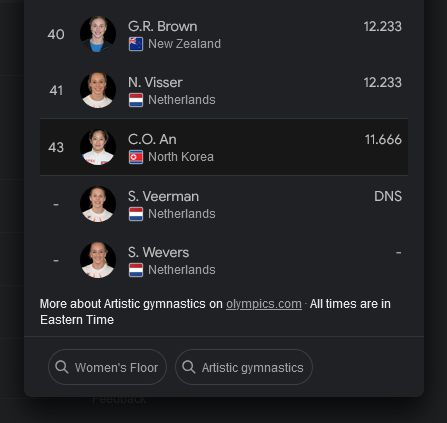Click the 11.666 score for C.O. An
447x423 pixels.
point(383,140)
